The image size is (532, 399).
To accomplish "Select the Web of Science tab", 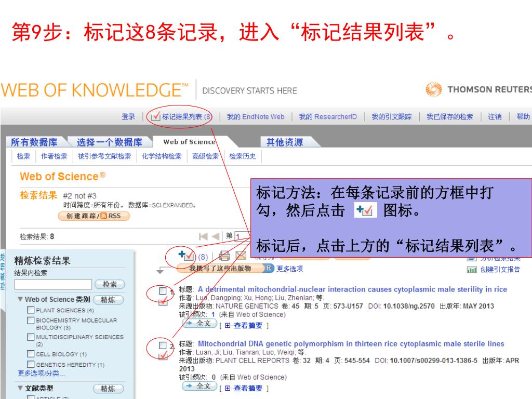I will click(x=189, y=142).
